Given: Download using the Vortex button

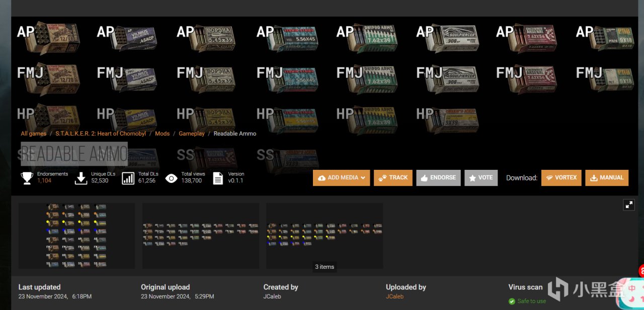Looking at the screenshot, I should click(x=561, y=178).
